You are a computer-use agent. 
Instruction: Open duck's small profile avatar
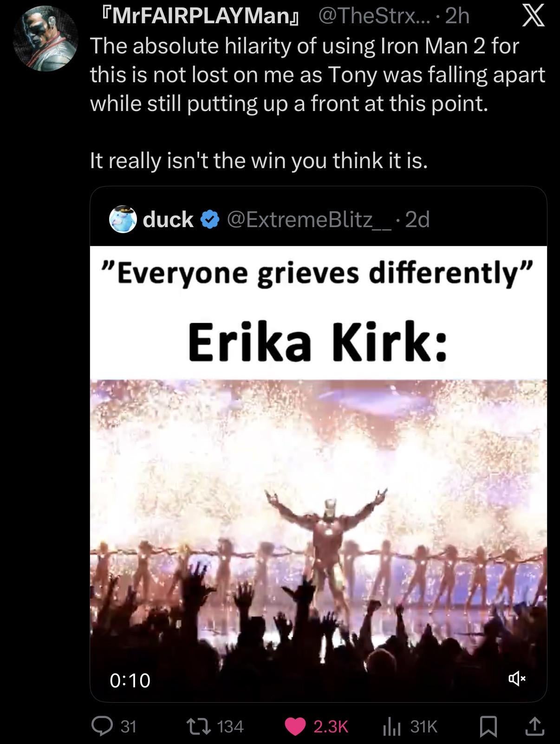(x=123, y=219)
